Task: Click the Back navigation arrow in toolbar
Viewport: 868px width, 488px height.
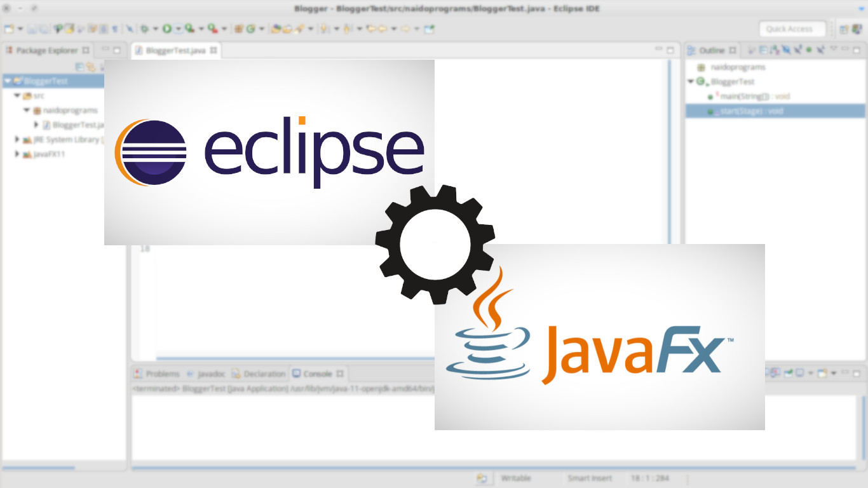Action: tap(382, 29)
